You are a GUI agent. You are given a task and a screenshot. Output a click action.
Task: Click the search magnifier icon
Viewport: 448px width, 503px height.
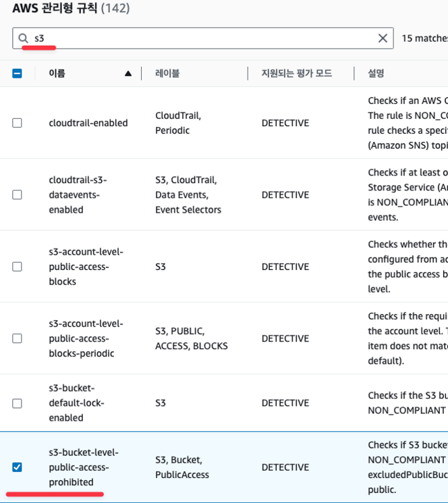(23, 38)
